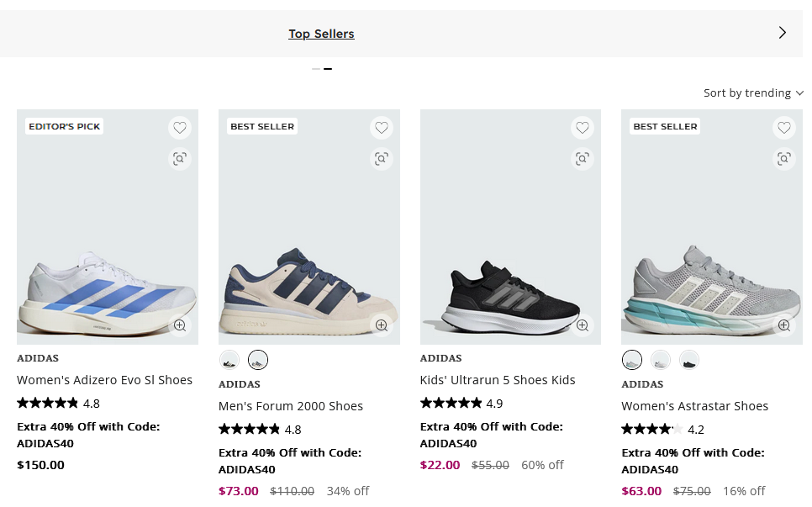Find similar items to Ultrarun 5 shoe
This screenshot has height=507, width=812.
(x=583, y=158)
